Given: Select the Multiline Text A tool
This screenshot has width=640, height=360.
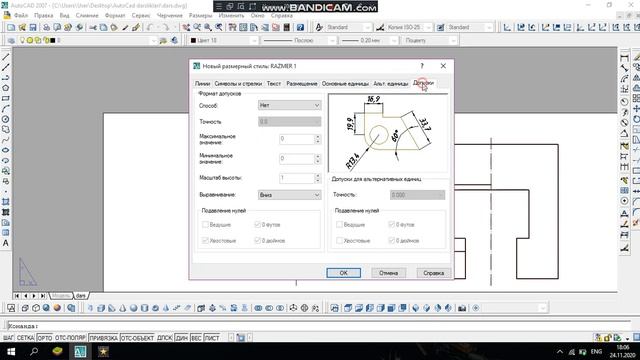Looking at the screenshot, I should point(6,243).
